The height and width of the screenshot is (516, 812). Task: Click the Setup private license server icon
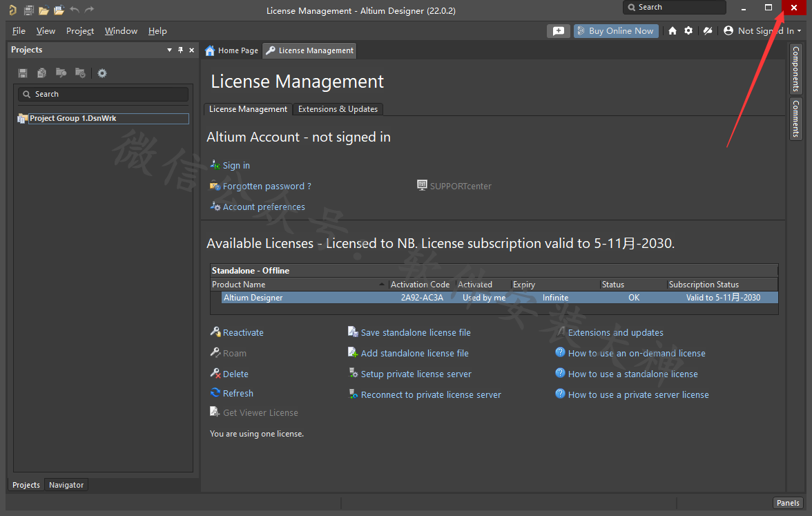click(354, 373)
